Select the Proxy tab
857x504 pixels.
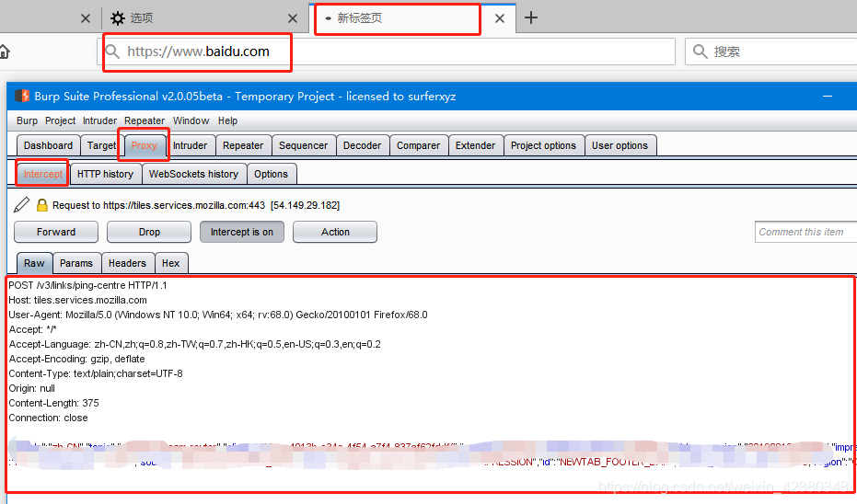click(145, 146)
